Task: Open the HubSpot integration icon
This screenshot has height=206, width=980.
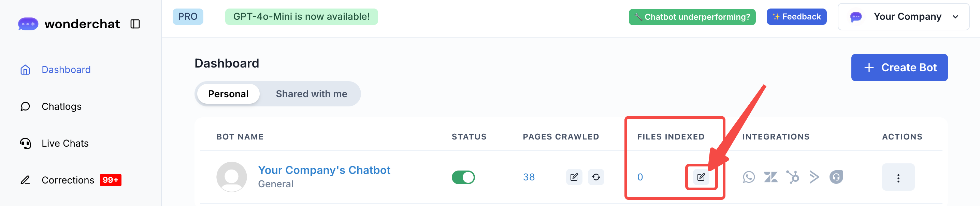Action: [x=792, y=177]
